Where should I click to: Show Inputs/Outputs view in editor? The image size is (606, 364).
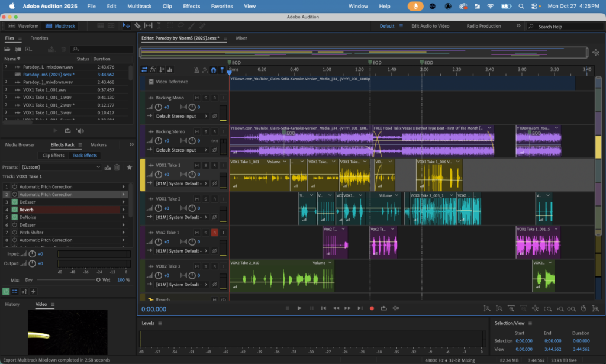[144, 70]
